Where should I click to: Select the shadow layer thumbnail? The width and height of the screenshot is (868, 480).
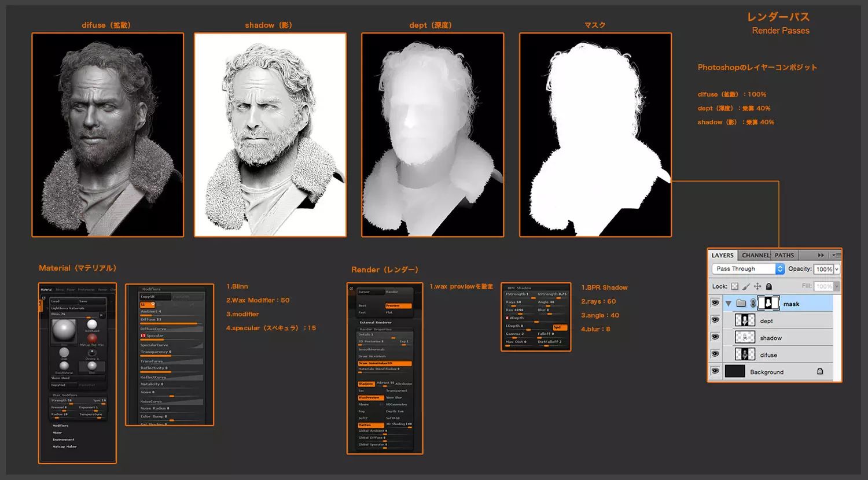(744, 337)
